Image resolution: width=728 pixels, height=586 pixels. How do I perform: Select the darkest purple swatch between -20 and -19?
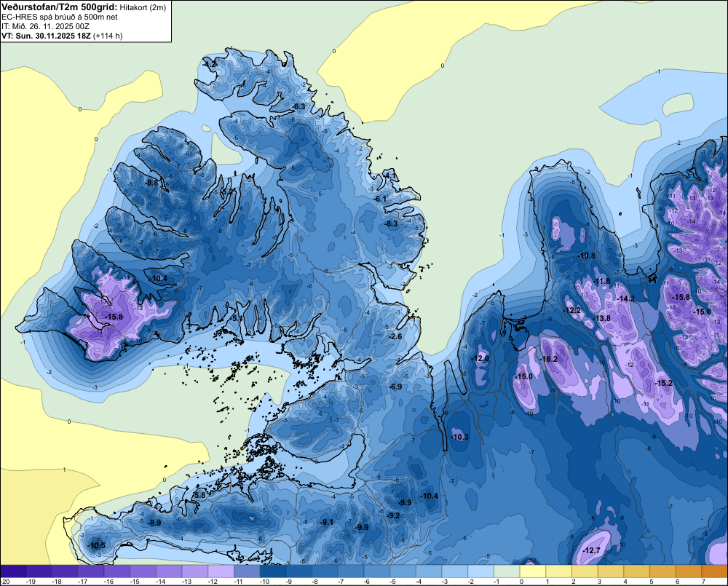tap(13, 571)
